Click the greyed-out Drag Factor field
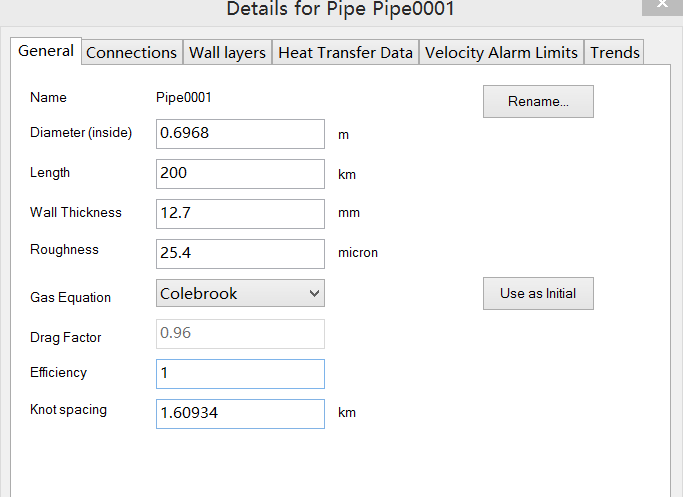This screenshot has width=683, height=497. (x=240, y=333)
